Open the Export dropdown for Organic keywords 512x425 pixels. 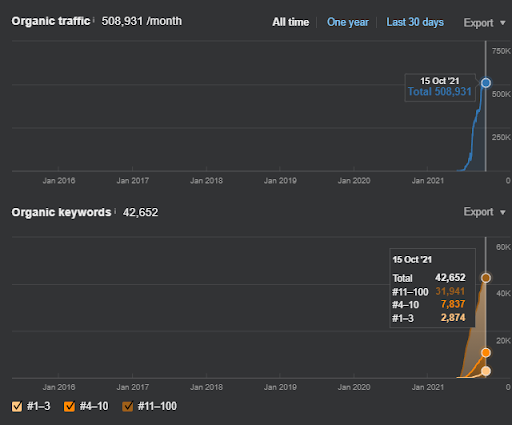(x=484, y=212)
